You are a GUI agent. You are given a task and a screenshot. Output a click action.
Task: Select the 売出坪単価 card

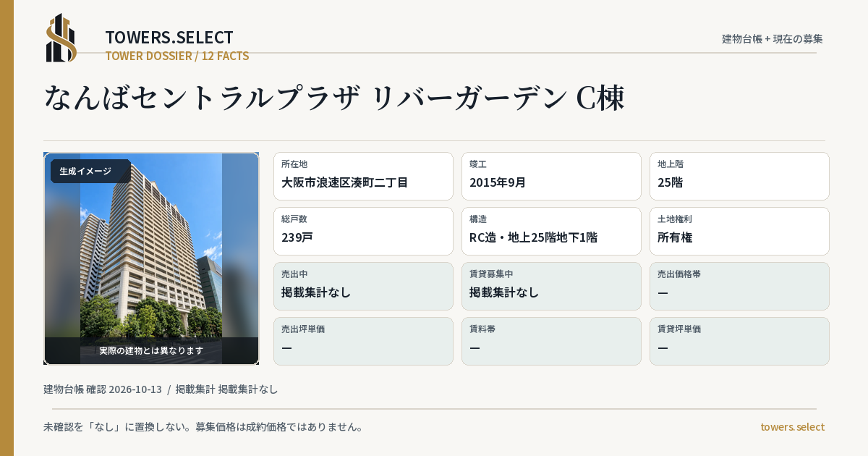(x=363, y=341)
